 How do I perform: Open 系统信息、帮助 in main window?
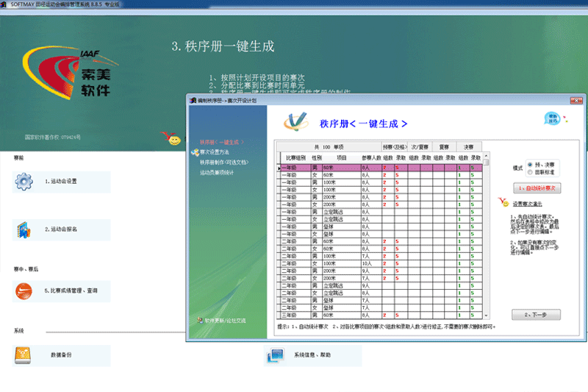[312, 355]
